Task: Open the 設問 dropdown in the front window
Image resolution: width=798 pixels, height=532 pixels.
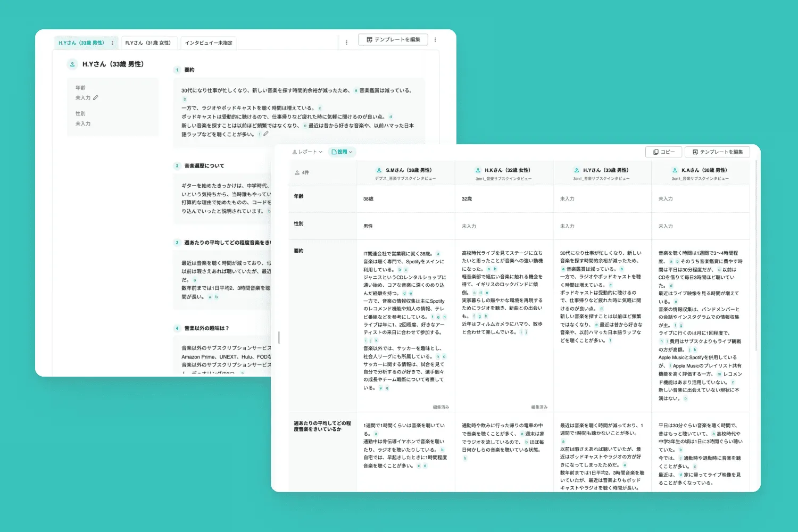Action: pyautogui.click(x=342, y=152)
